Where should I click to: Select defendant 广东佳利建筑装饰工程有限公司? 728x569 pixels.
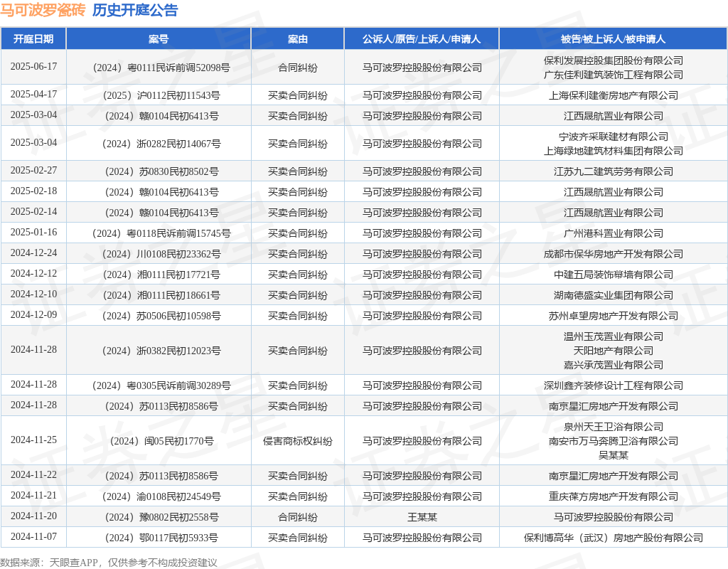click(614, 75)
